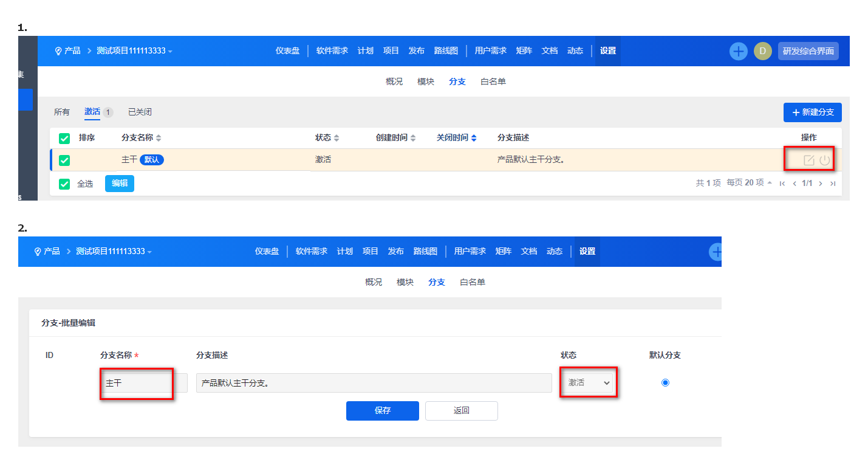The width and height of the screenshot is (868, 465).
Task: Open 设置 in screenshot 1 navigation
Action: [x=608, y=51]
